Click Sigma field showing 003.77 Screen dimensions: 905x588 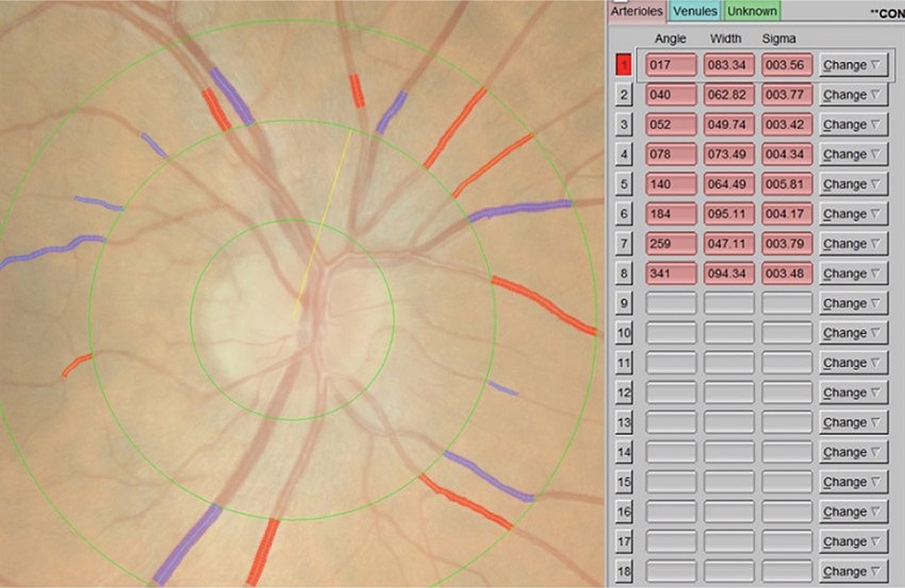[x=787, y=95]
